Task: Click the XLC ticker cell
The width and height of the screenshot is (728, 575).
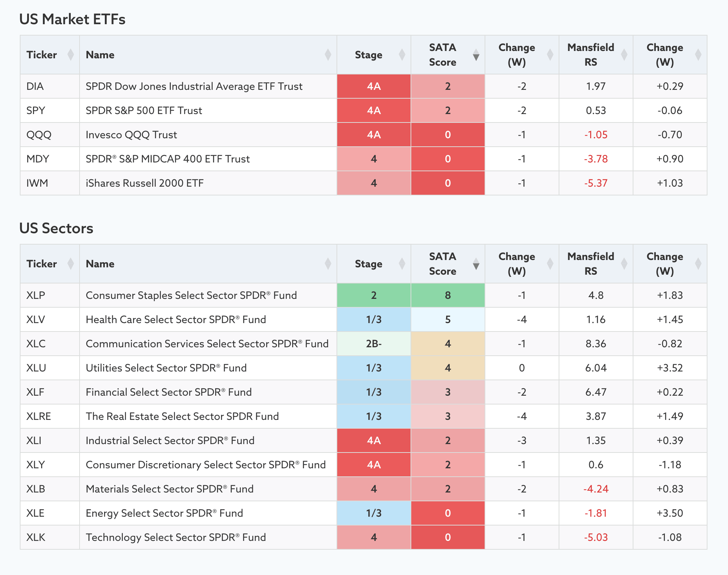Action: (x=50, y=344)
